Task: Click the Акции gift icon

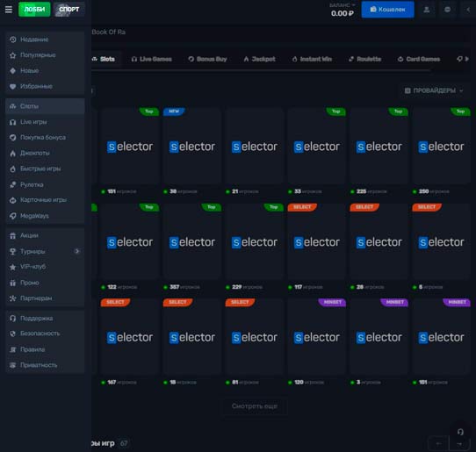Action: click(13, 236)
